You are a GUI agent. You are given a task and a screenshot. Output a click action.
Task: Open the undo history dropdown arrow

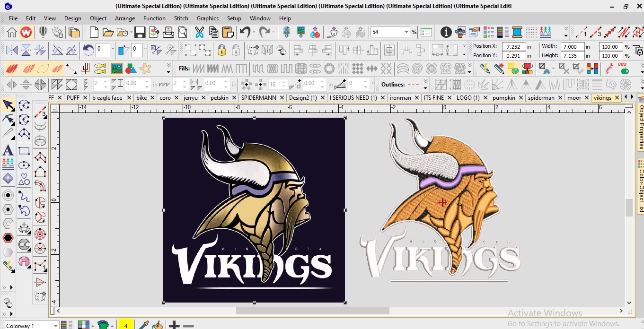(x=254, y=32)
